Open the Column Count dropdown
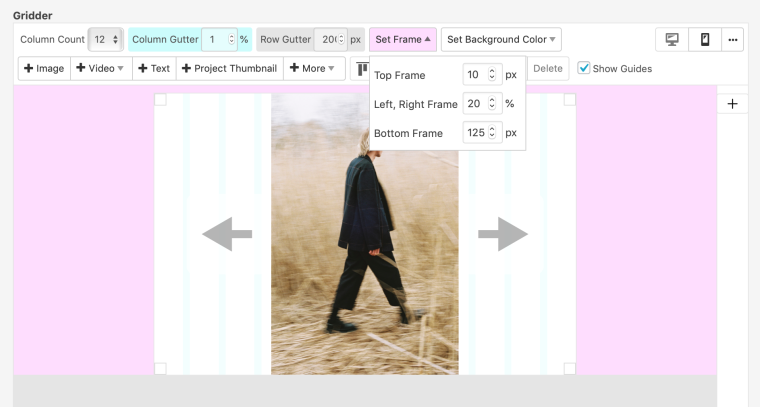 click(x=105, y=40)
